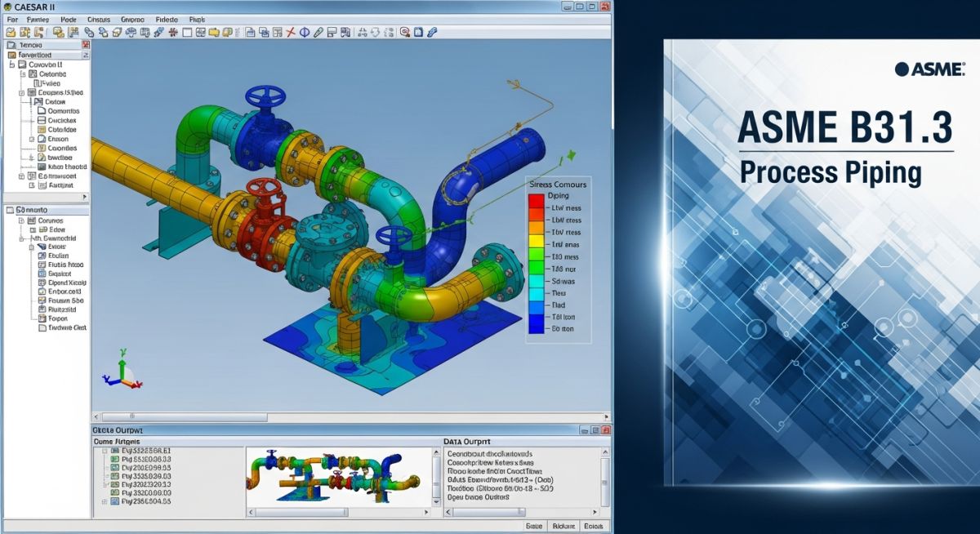Select the pencil edit icon in toolbar

(319, 33)
